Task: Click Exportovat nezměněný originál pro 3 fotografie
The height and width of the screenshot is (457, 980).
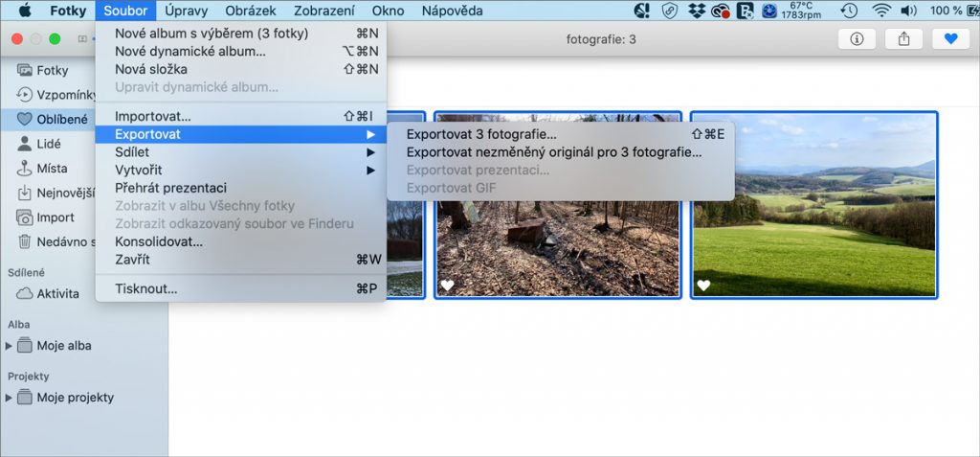Action: (554, 151)
